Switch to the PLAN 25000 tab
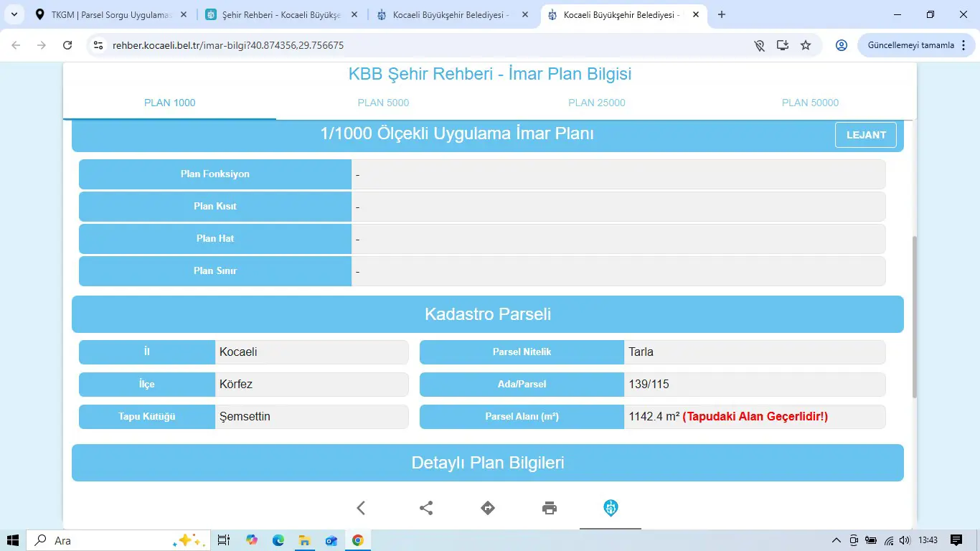980x551 pixels. (x=597, y=103)
